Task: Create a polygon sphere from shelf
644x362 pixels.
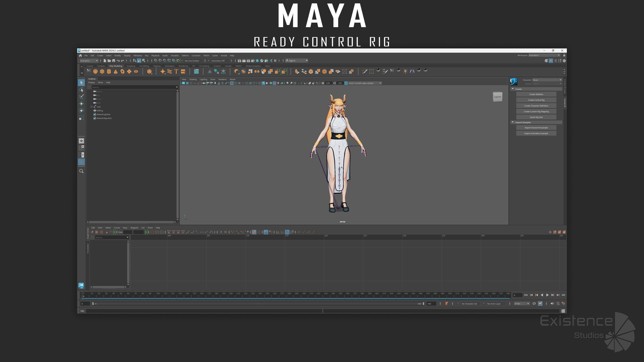Action: pyautogui.click(x=95, y=71)
